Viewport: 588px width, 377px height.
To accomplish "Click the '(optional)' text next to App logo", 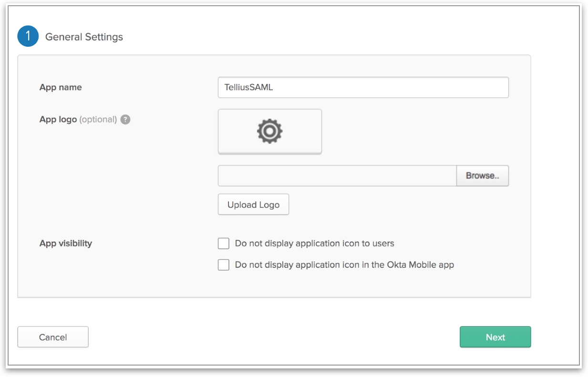I will click(98, 120).
